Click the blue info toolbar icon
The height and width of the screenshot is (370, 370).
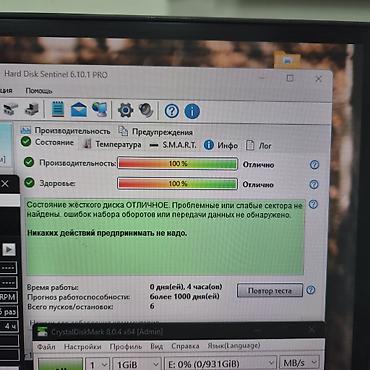[x=192, y=111]
